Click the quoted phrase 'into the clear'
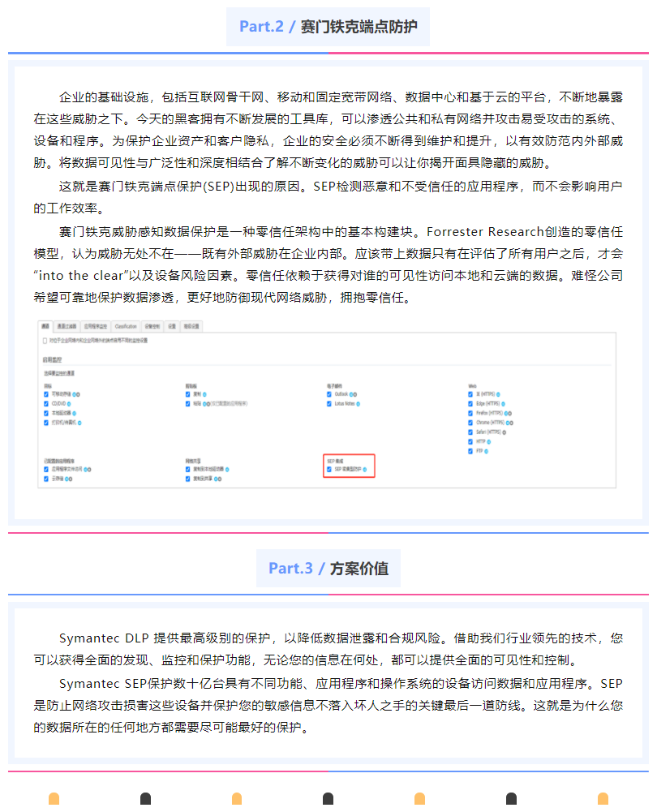The image size is (657, 812). pyautogui.click(x=81, y=276)
